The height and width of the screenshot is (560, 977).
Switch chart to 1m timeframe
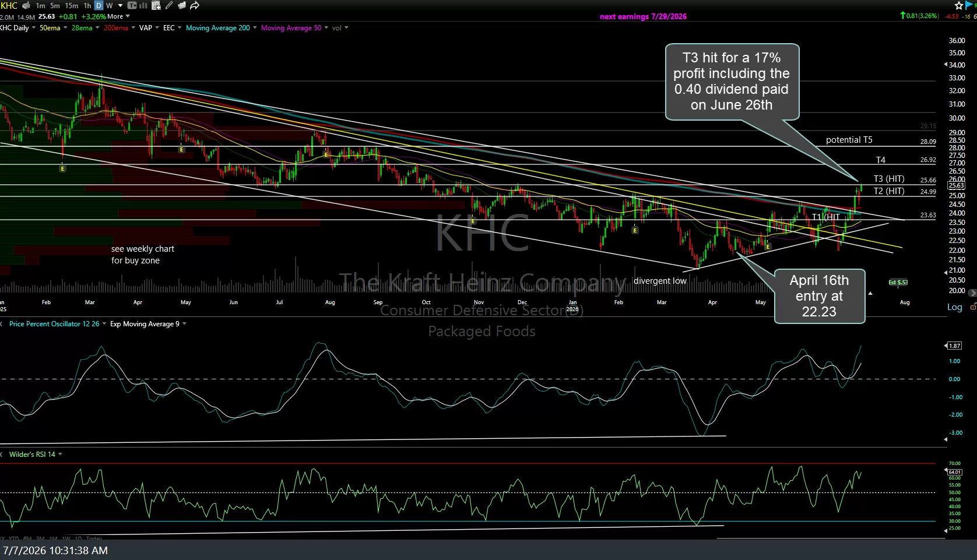pyautogui.click(x=40, y=5)
